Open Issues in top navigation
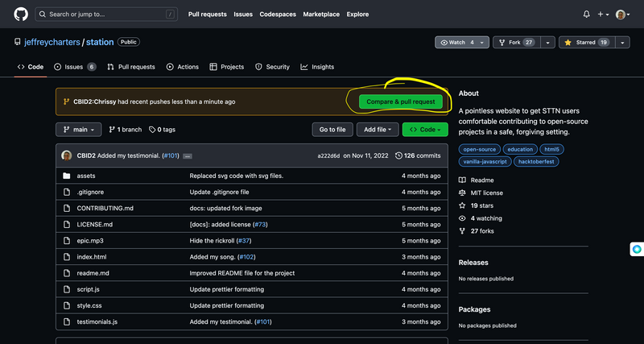Viewport: 644px width, 344px height. coord(243,15)
